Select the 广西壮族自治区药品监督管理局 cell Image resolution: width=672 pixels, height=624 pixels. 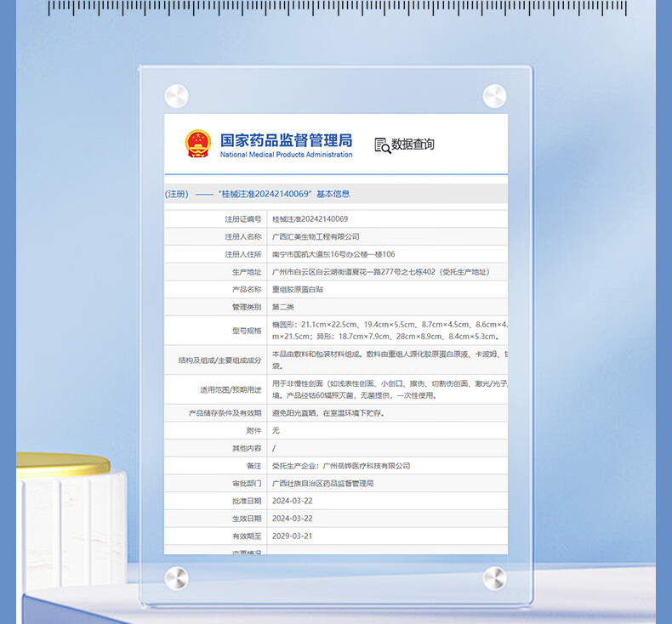pyautogui.click(x=322, y=484)
